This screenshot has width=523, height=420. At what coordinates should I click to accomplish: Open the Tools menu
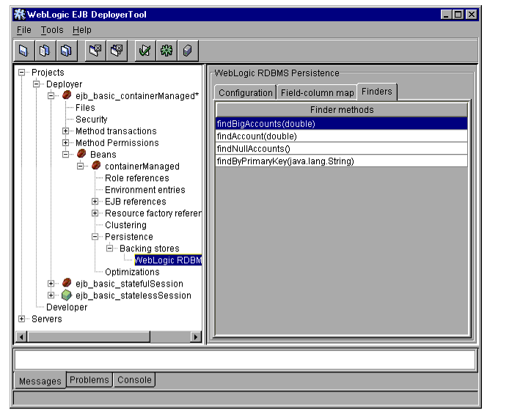(52, 30)
